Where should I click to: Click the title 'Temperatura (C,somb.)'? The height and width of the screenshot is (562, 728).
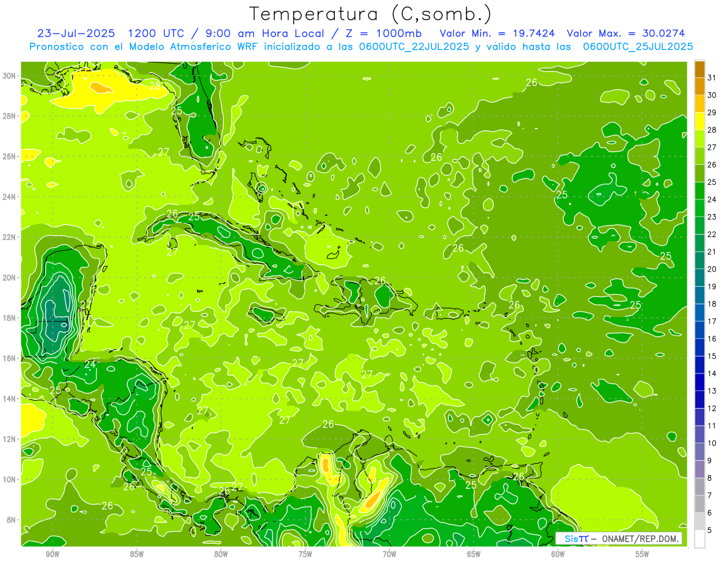[x=371, y=15]
